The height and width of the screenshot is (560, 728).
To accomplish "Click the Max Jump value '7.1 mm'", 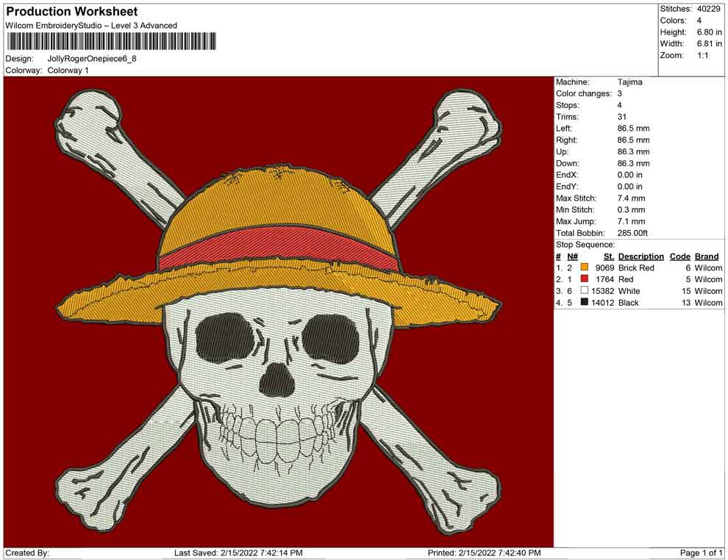I will [632, 221].
